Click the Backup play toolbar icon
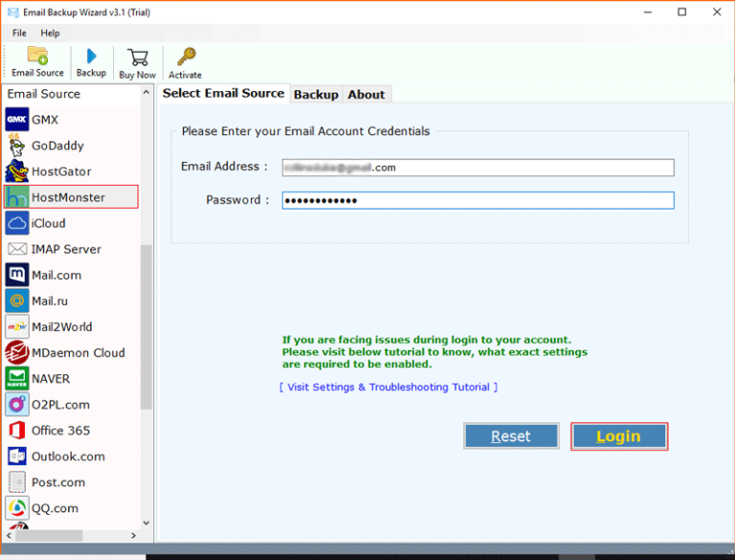Viewport: 735px width, 560px height. coord(92,56)
